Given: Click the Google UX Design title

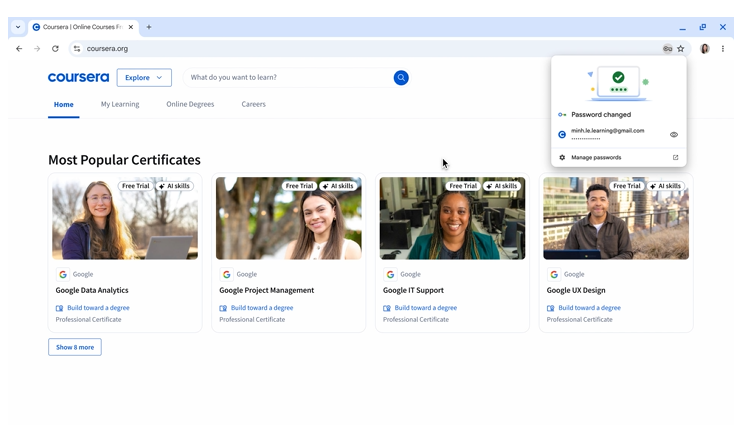Looking at the screenshot, I should 576,290.
